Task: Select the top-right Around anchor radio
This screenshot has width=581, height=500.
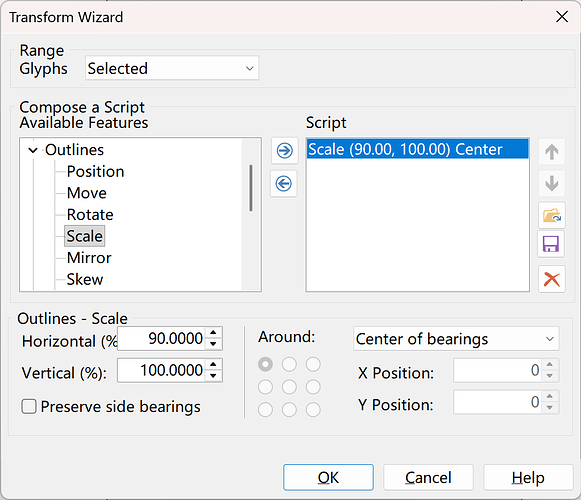Action: (313, 364)
